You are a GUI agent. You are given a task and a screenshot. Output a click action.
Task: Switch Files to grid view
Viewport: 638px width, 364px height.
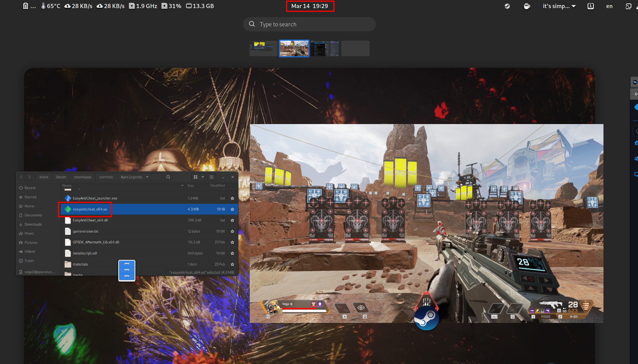pos(195,177)
